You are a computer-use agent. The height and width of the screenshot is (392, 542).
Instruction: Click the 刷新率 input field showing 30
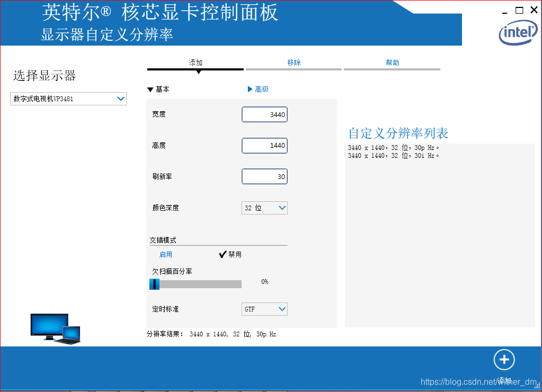click(x=264, y=176)
